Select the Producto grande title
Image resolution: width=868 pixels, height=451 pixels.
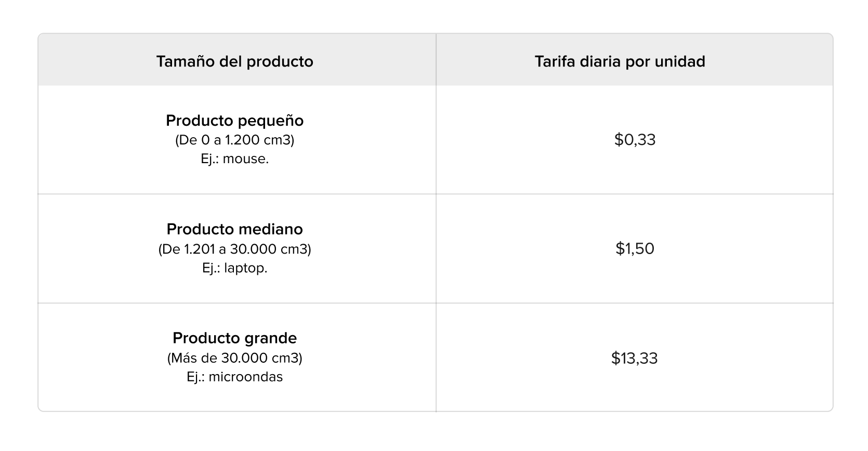[x=235, y=338]
